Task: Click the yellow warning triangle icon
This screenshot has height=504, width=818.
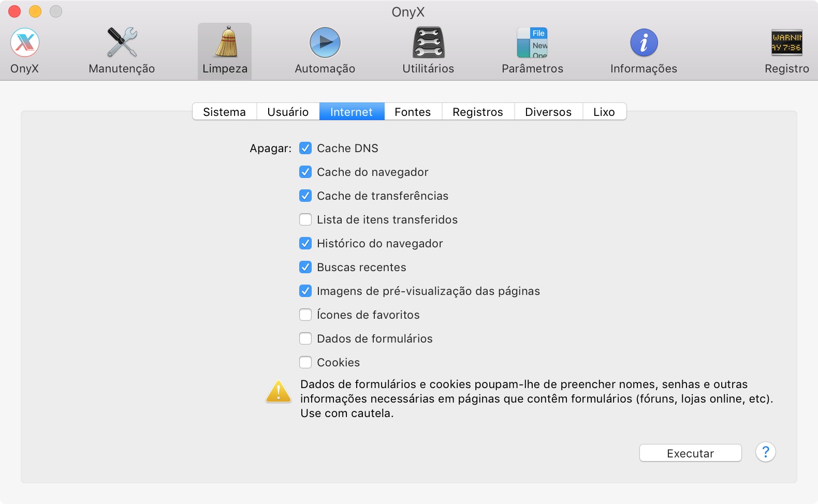Action: (279, 392)
